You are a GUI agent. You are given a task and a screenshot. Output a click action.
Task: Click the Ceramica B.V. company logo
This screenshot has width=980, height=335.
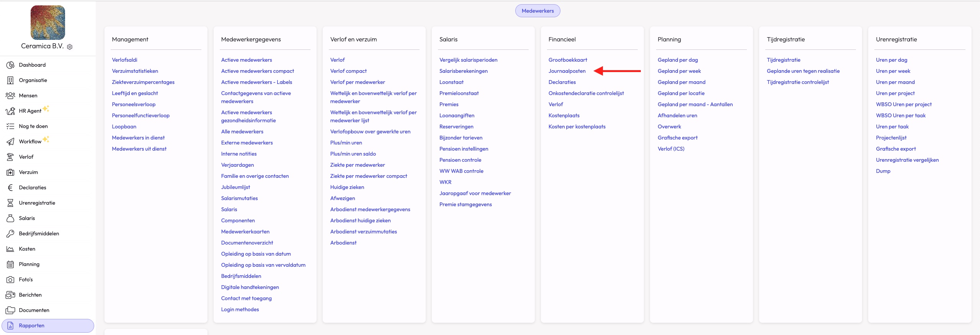click(x=48, y=23)
